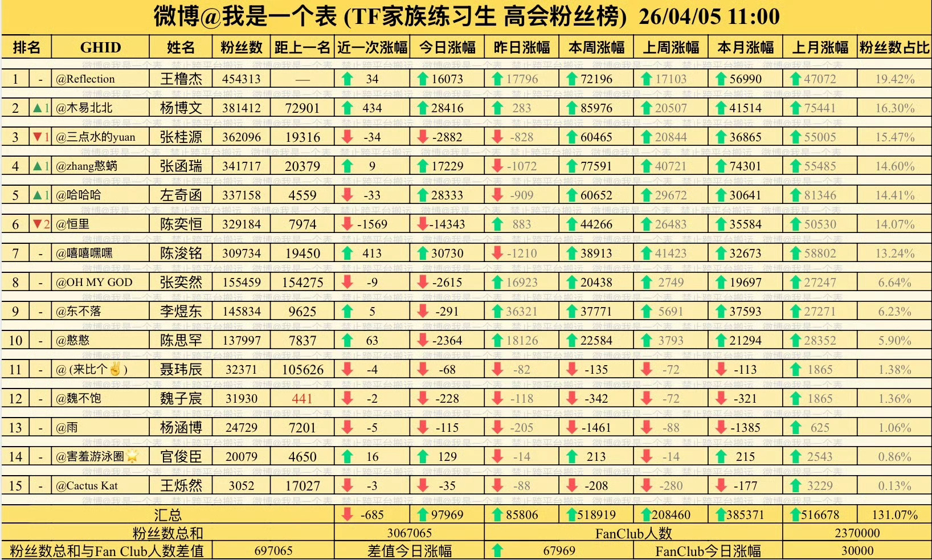
Task: Open the 粉丝数 column header
Action: (x=241, y=47)
